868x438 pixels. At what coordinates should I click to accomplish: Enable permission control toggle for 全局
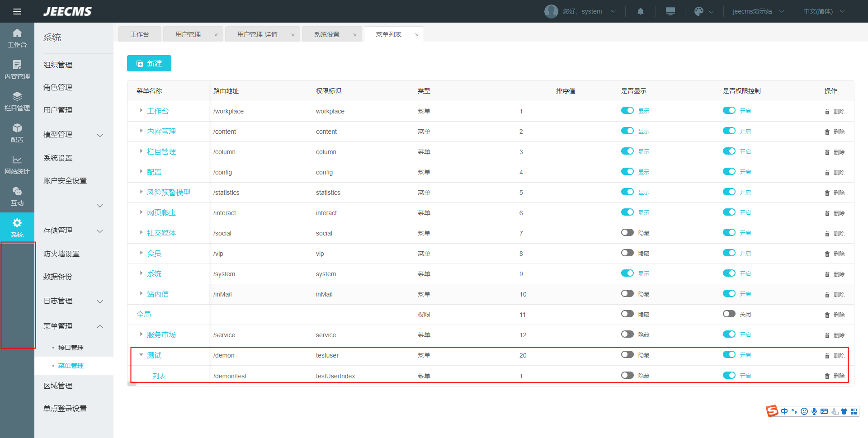coord(729,314)
